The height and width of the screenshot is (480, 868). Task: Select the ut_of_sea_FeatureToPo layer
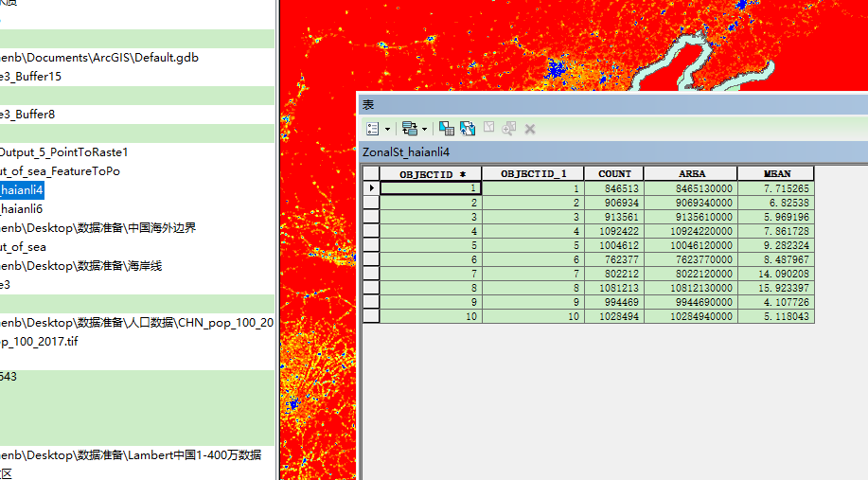[x=60, y=171]
